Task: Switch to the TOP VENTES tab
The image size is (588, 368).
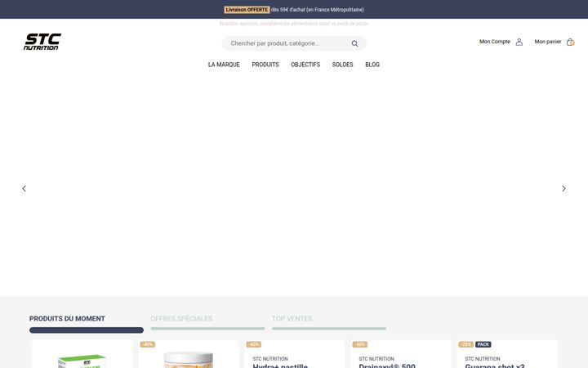Action: [292, 318]
